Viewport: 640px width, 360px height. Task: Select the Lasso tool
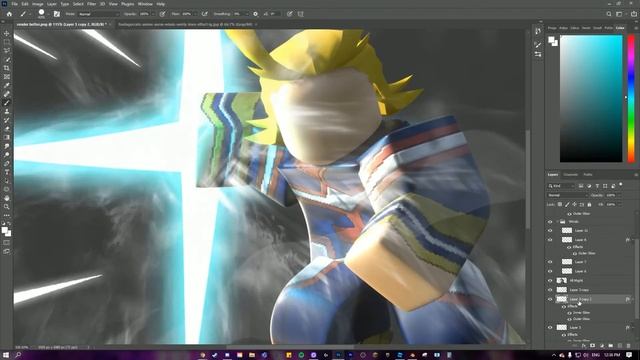(x=7, y=50)
